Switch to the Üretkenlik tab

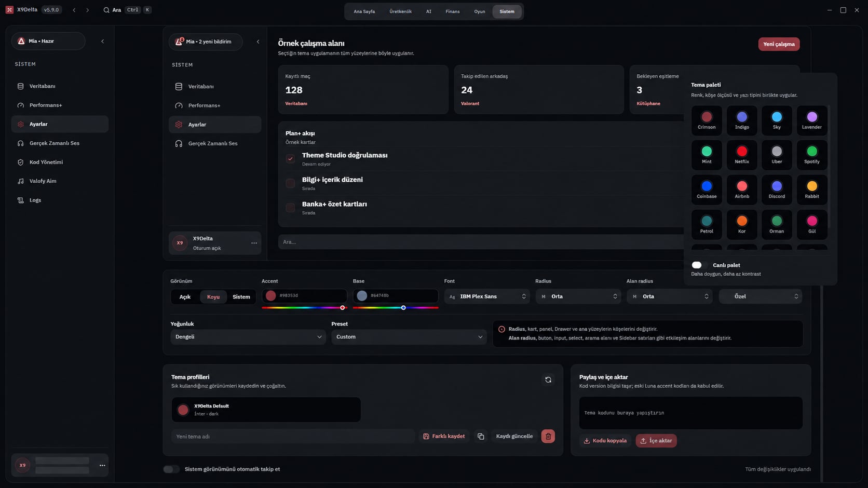(400, 11)
